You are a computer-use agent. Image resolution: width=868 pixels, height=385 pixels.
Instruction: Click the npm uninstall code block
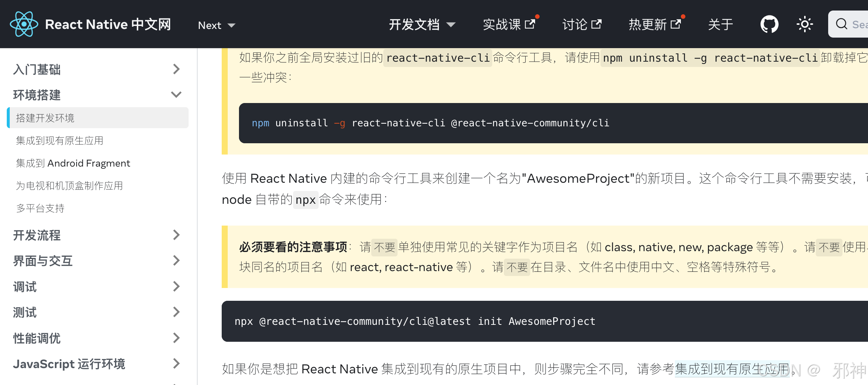[553, 123]
